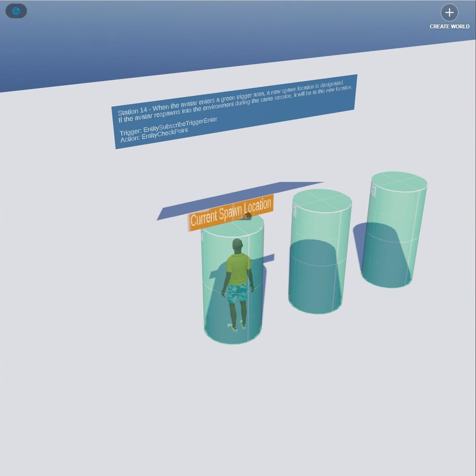Click the avatar's blue patterned shorts
Image resolution: width=476 pixels, height=476 pixels.
[237, 293]
